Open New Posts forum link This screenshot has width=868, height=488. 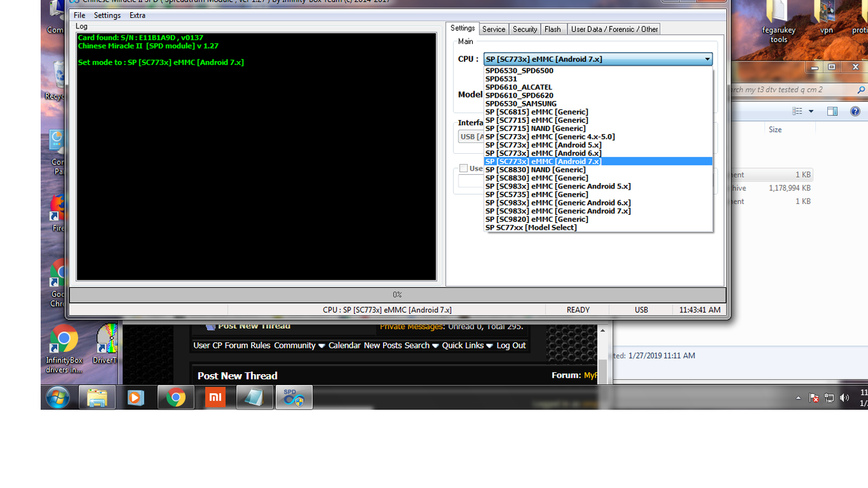point(382,346)
